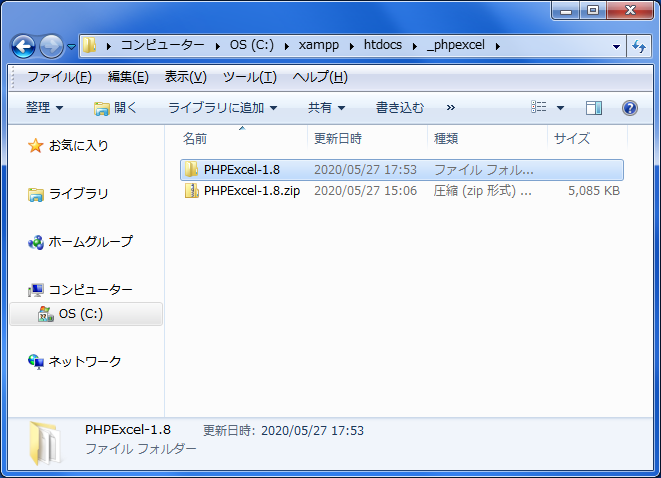Click the 開く toolbar button
661x478 pixels.
116,108
